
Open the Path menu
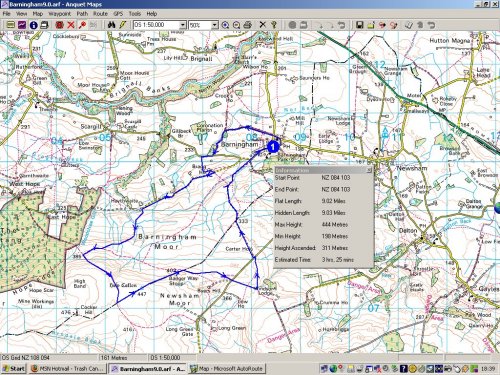pyautogui.click(x=82, y=14)
